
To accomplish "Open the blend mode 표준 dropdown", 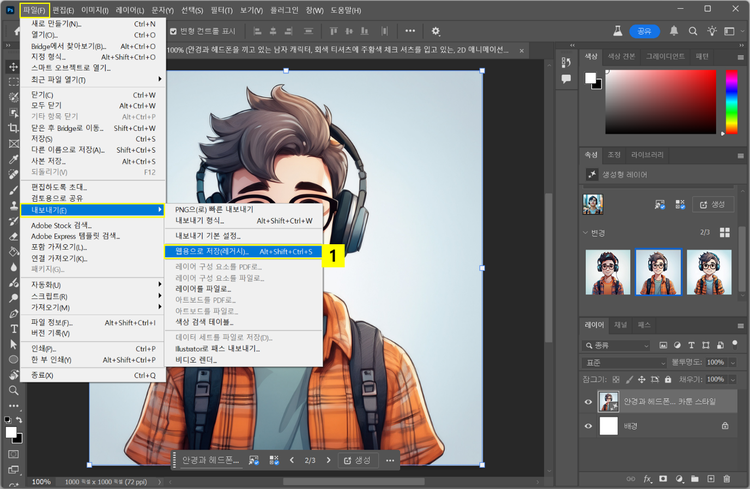I will click(621, 361).
